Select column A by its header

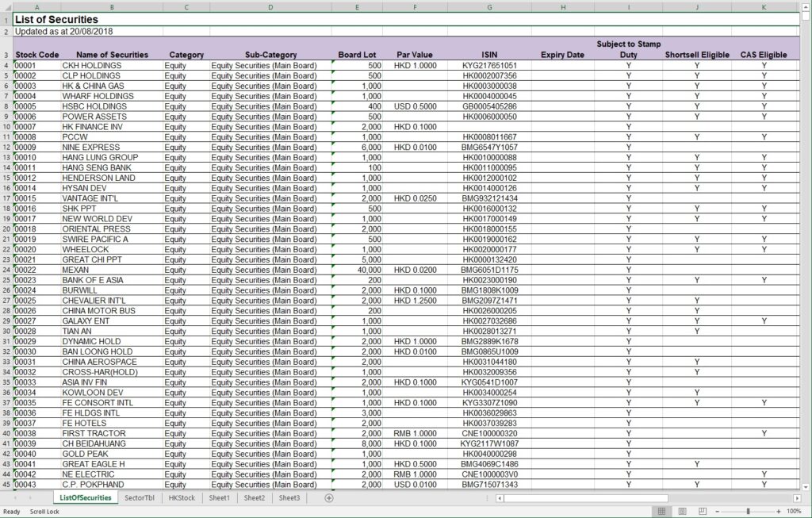click(36, 7)
